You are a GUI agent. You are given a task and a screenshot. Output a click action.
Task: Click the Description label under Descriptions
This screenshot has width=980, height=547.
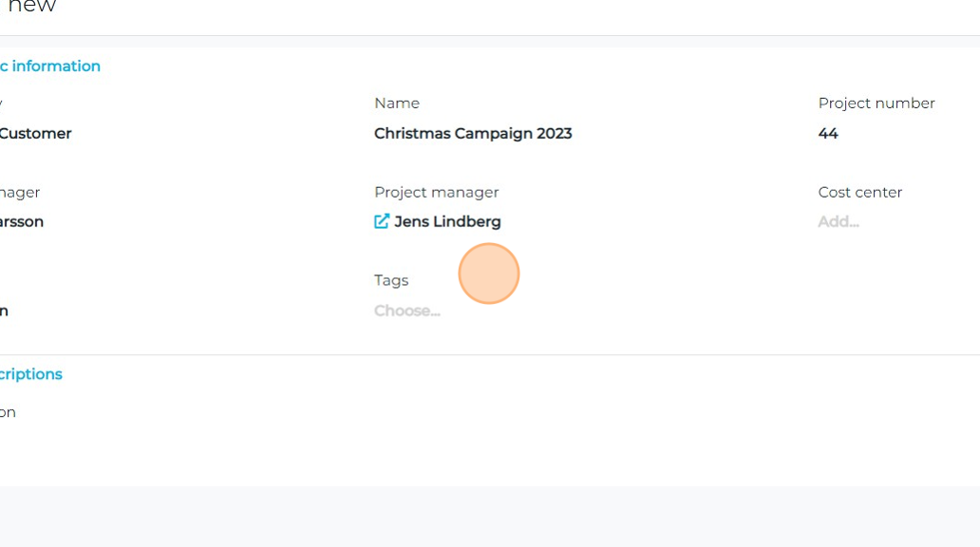coord(8,412)
